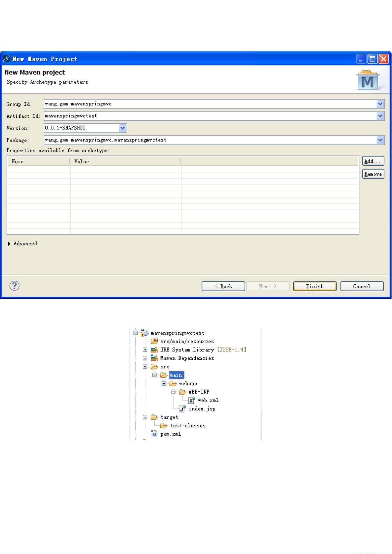Click the JRE System Library icon
Screen dimensions: 392x554
154,350
